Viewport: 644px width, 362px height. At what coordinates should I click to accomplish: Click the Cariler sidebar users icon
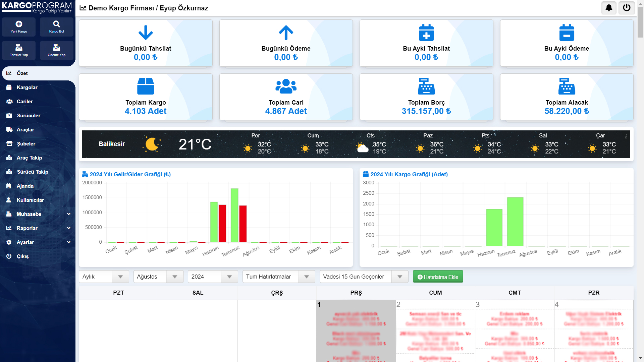(x=9, y=101)
